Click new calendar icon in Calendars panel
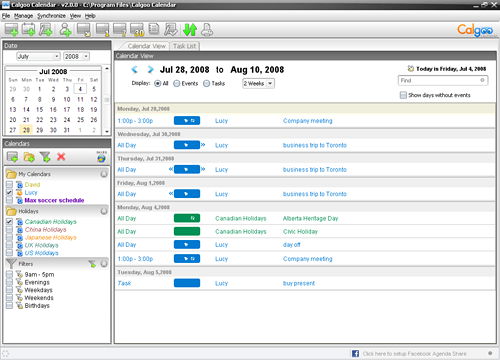Screen dimensions: 500x360 point(13,157)
